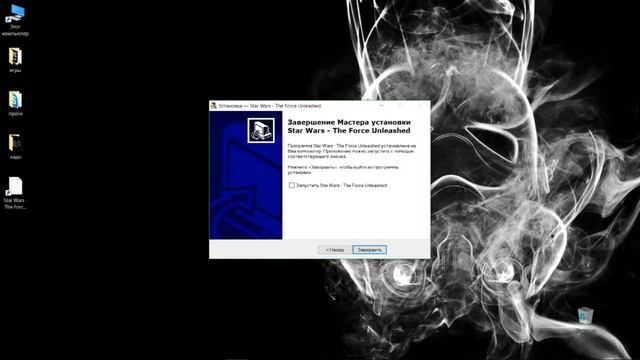This screenshot has width=640, height=360.
Task: Click the Завершить button
Action: tap(369, 249)
